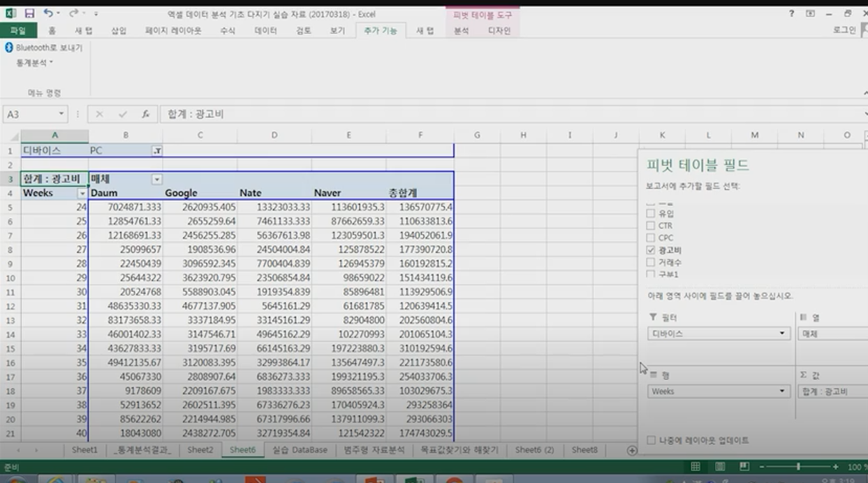
Task: Switch to the 페이지 레이아웃 tab
Action: click(173, 31)
